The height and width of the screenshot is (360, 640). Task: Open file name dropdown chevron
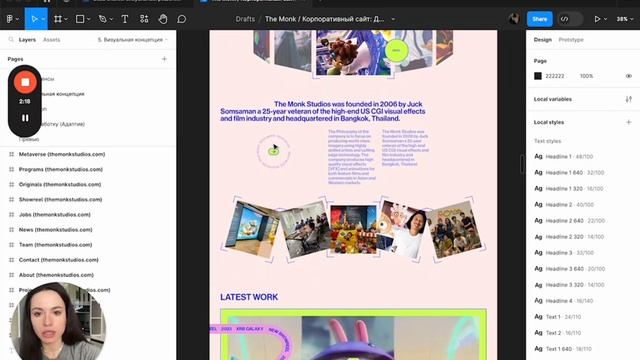(x=393, y=19)
